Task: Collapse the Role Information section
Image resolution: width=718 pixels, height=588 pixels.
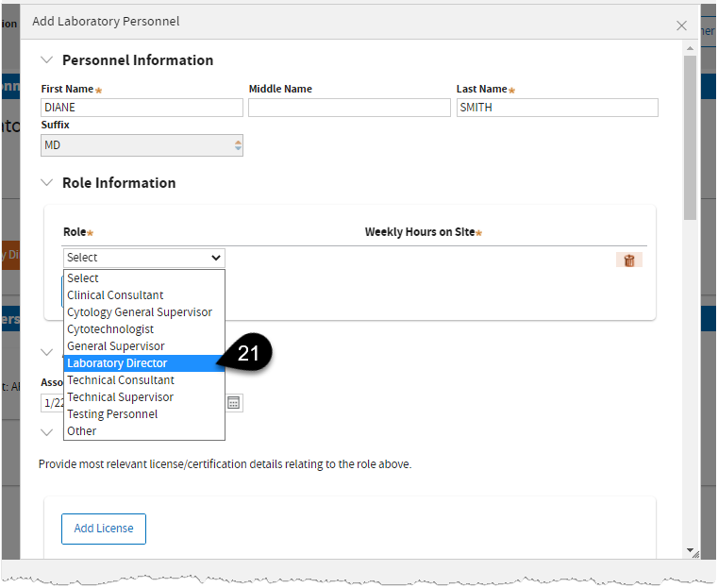Action: coord(47,182)
